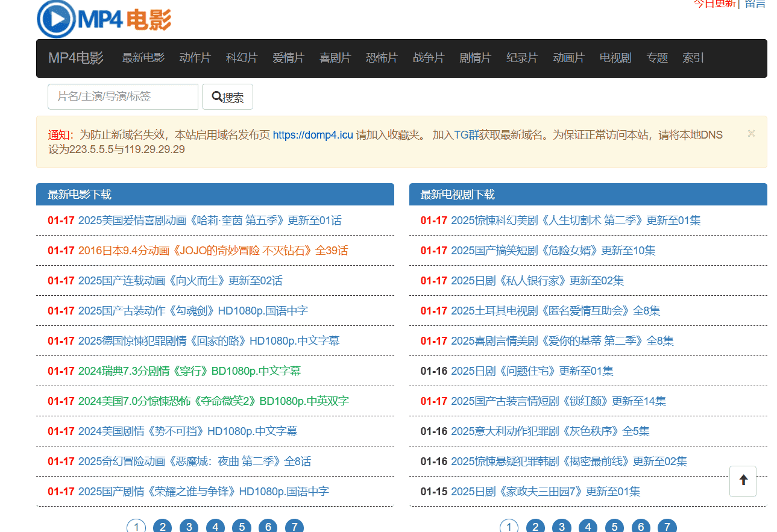The height and width of the screenshot is (532, 777).
Task: Open the MP4电影 navbar brand link
Action: 76,58
